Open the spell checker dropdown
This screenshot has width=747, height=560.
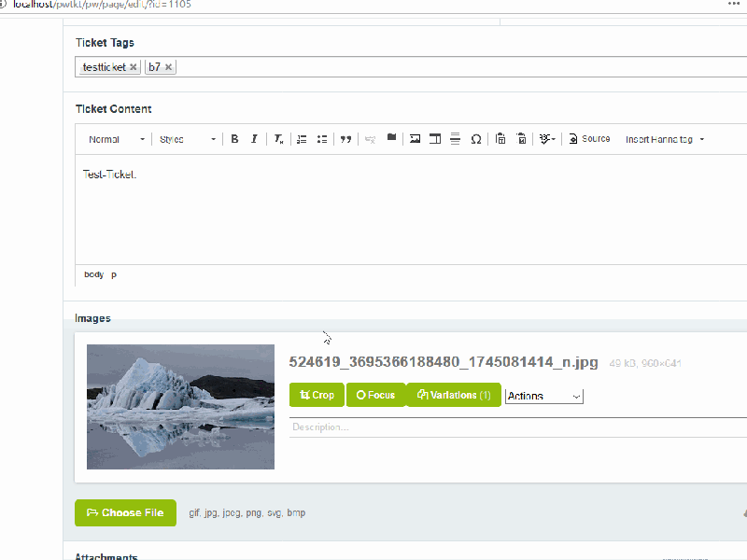[x=546, y=138]
